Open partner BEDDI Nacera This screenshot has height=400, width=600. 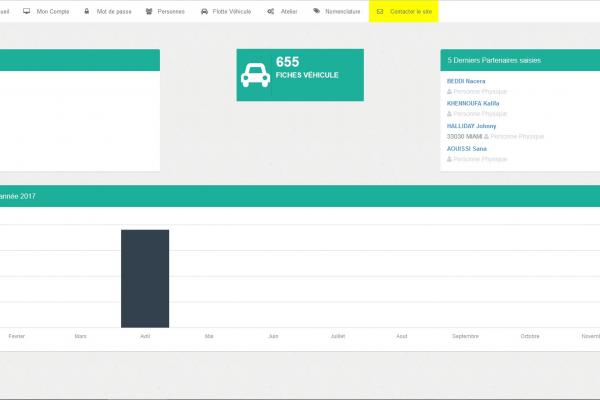(466, 81)
